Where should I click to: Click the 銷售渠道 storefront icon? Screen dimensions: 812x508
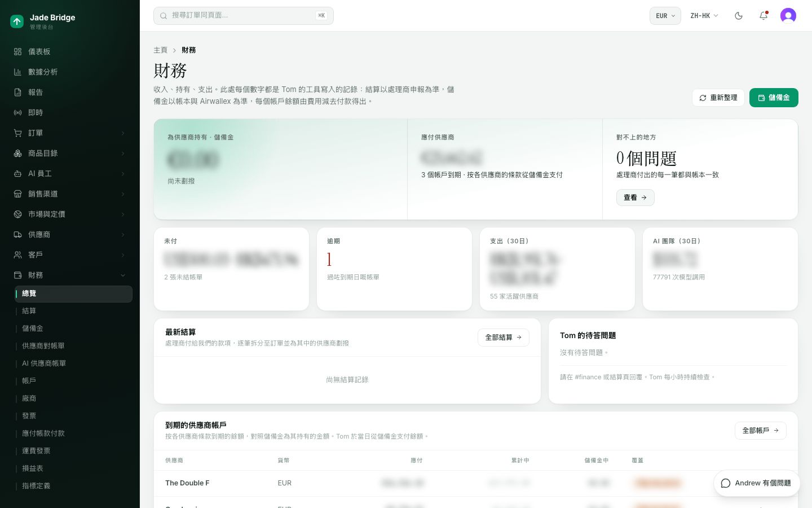(x=17, y=194)
